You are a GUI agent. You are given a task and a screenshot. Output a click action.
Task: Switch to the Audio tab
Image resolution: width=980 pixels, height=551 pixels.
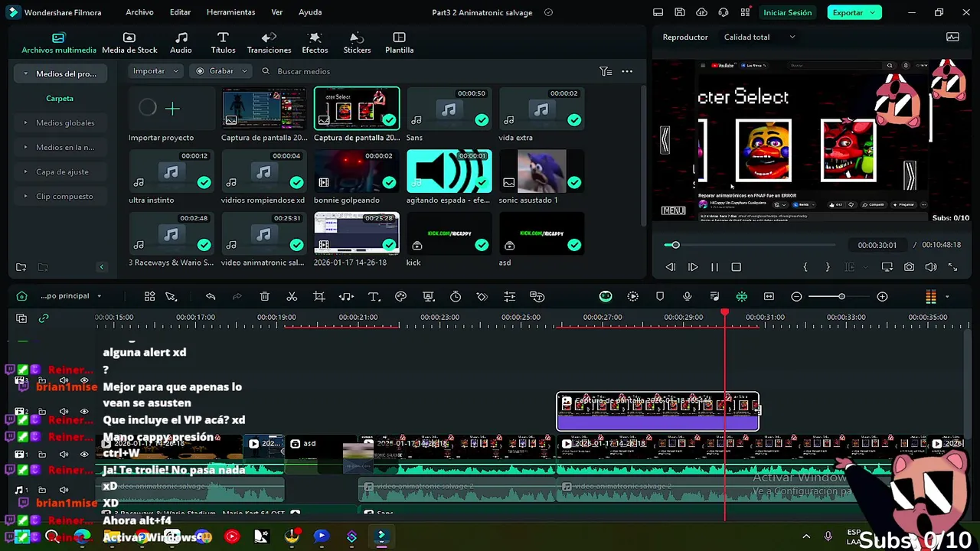pyautogui.click(x=181, y=43)
